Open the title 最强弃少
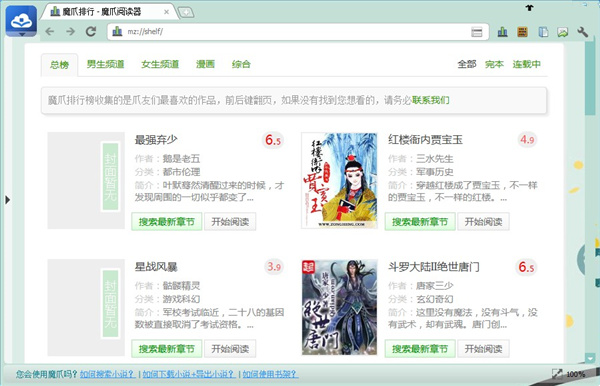The image size is (600, 386). click(156, 140)
